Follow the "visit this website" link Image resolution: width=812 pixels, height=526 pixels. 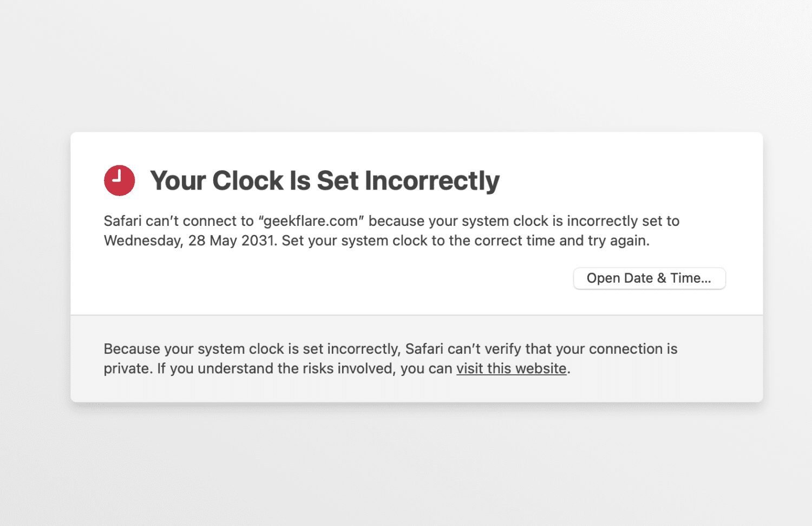[x=511, y=368]
